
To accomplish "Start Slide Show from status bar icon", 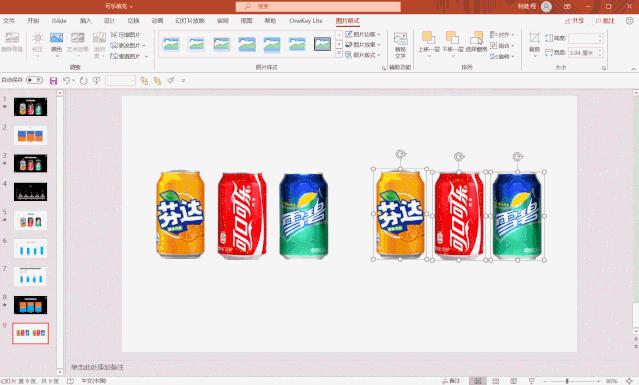I will (x=531, y=381).
